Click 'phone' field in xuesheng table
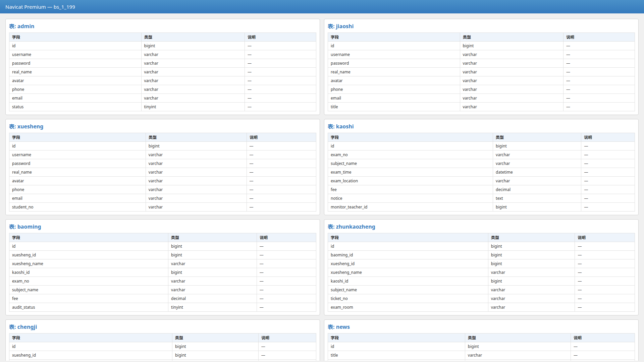This screenshot has width=644, height=362. (x=18, y=190)
